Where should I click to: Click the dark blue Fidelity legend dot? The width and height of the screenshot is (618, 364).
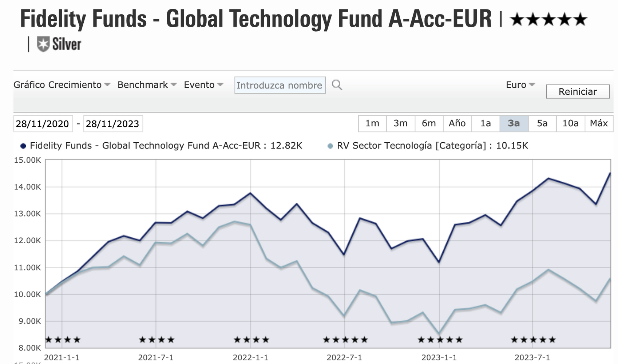point(23,146)
